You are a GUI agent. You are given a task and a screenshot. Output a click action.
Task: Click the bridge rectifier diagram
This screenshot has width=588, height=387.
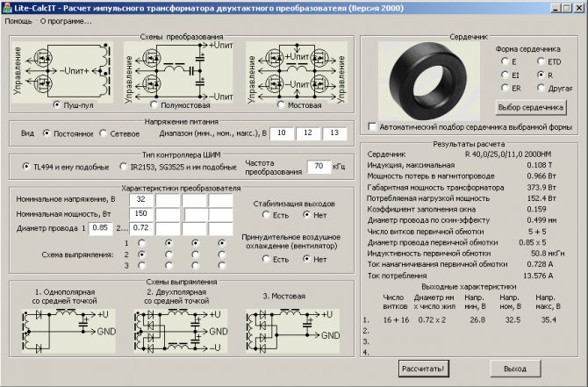pyautogui.click(x=293, y=331)
